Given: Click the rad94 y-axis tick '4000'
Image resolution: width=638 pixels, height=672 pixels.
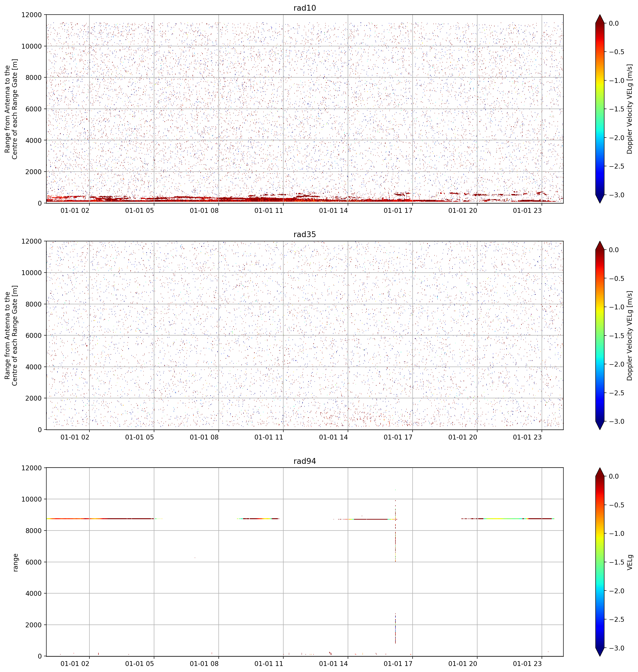Looking at the screenshot, I should click(34, 593).
